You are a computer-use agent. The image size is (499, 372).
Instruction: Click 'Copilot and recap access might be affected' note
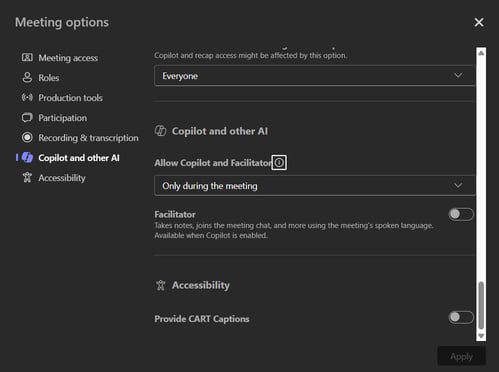[x=250, y=55]
